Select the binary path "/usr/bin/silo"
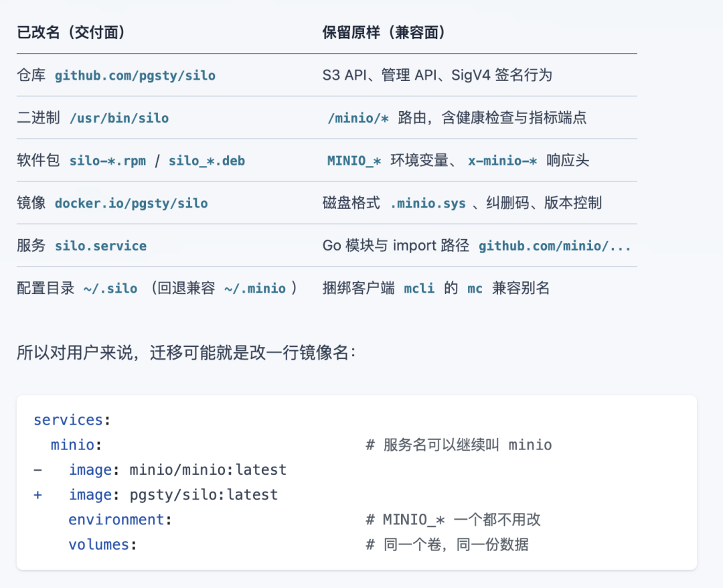This screenshot has height=588, width=723. click(119, 118)
